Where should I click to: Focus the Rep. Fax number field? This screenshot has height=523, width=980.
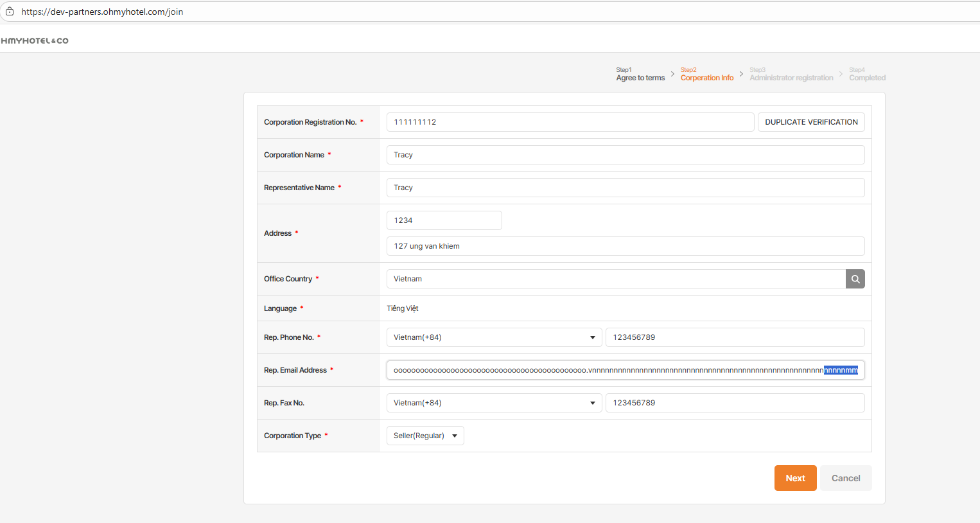735,403
